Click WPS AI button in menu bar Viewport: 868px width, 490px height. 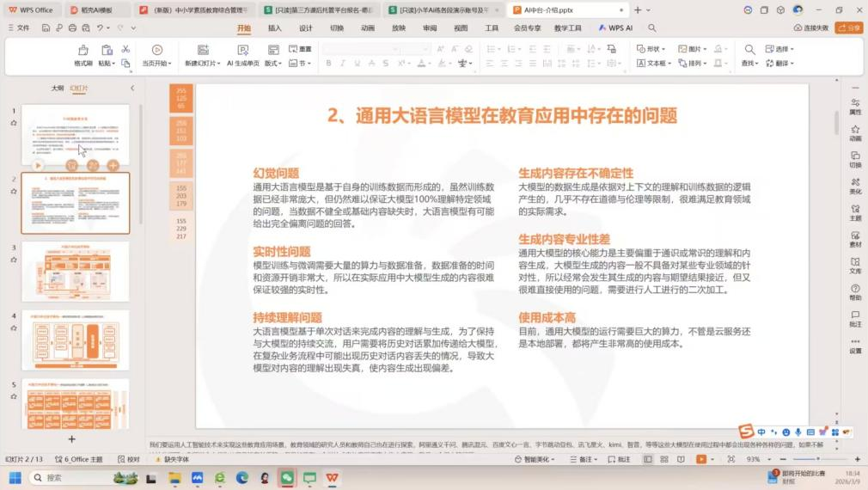pos(615,28)
